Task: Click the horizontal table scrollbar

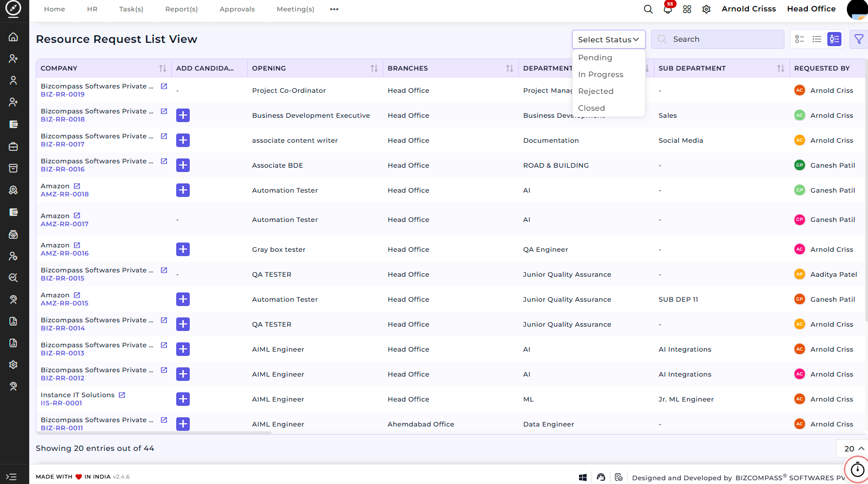Action: pos(153,433)
